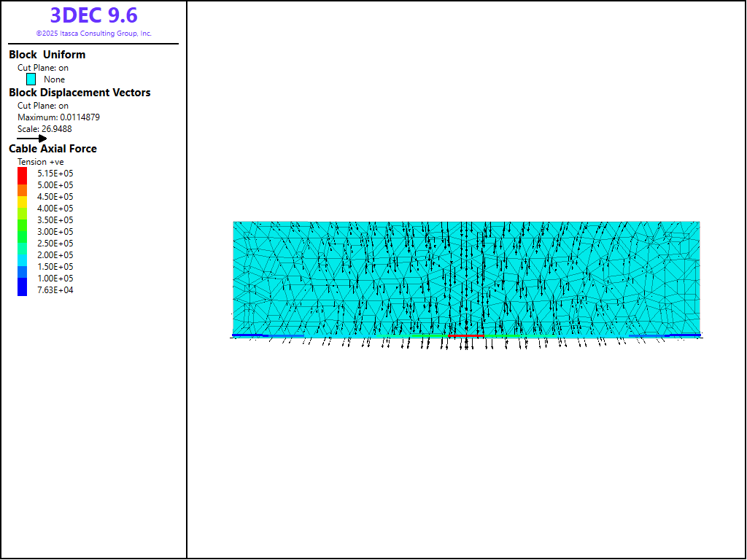Viewport: 747px width, 560px height.
Task: Select the Block Displacement Vectors heading
Action: [80, 93]
